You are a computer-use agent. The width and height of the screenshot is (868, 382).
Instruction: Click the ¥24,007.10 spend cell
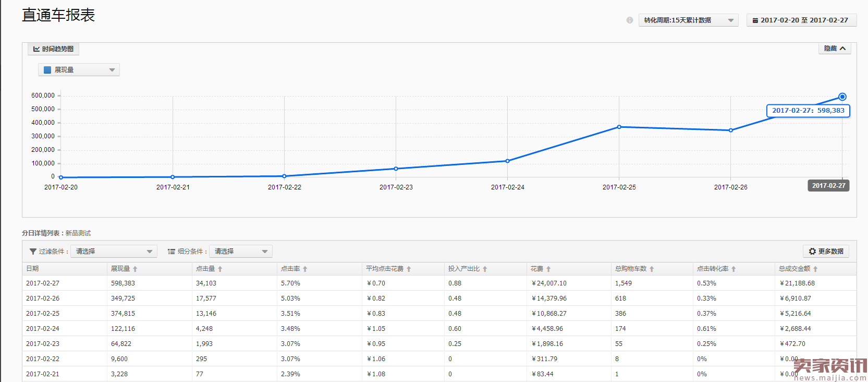pyautogui.click(x=549, y=283)
